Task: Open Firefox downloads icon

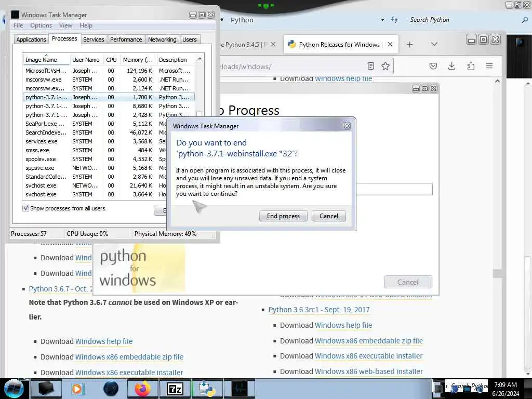Action: tap(451, 66)
